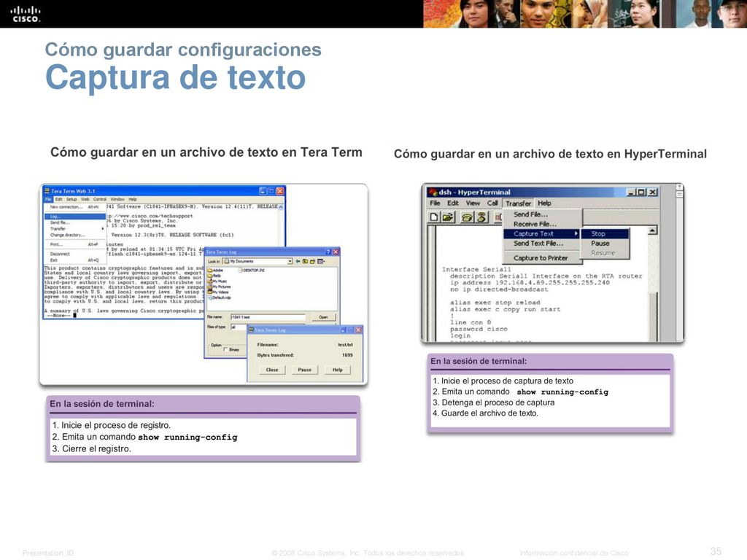The image size is (747, 560).
Task: Click the Cisco logo
Action: click(x=26, y=14)
